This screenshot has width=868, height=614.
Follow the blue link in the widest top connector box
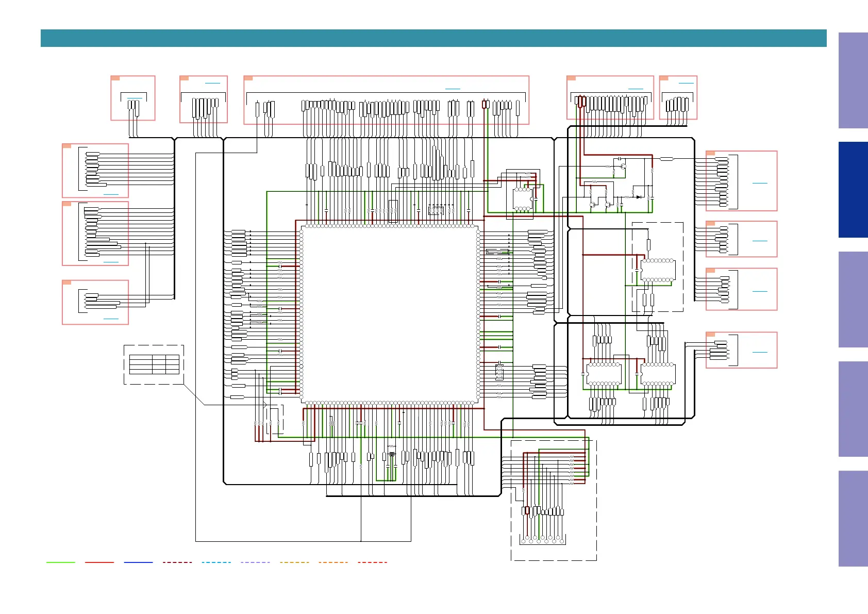[x=453, y=89]
